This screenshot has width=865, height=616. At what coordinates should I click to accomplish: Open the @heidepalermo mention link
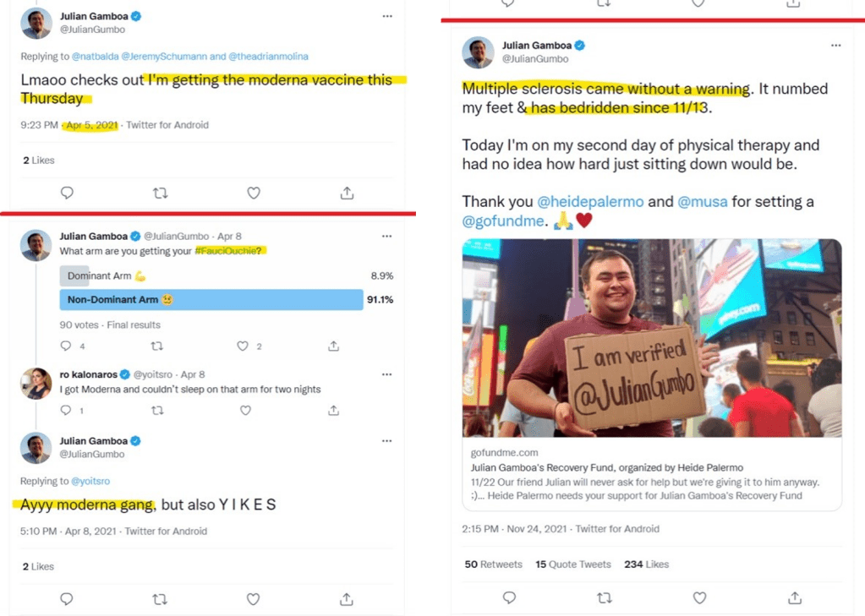590,202
